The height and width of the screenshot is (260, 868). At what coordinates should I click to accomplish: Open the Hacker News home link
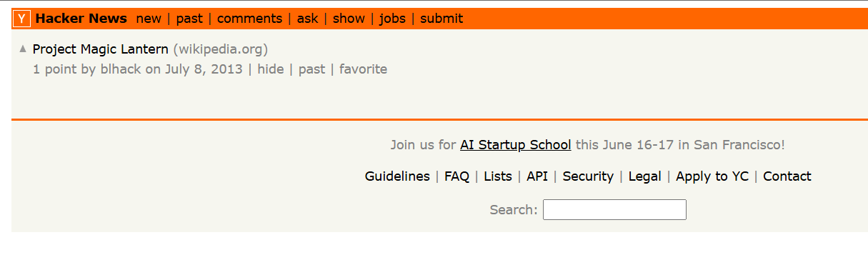[x=81, y=19]
